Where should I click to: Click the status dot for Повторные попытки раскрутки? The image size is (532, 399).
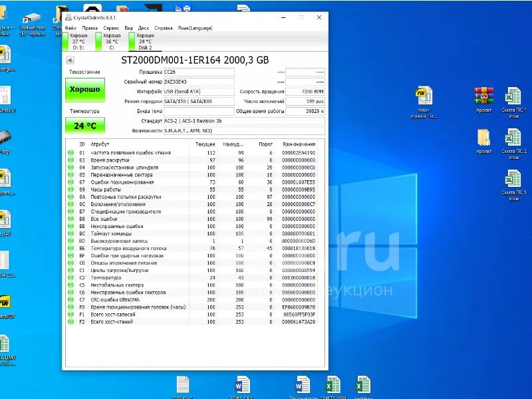click(70, 197)
